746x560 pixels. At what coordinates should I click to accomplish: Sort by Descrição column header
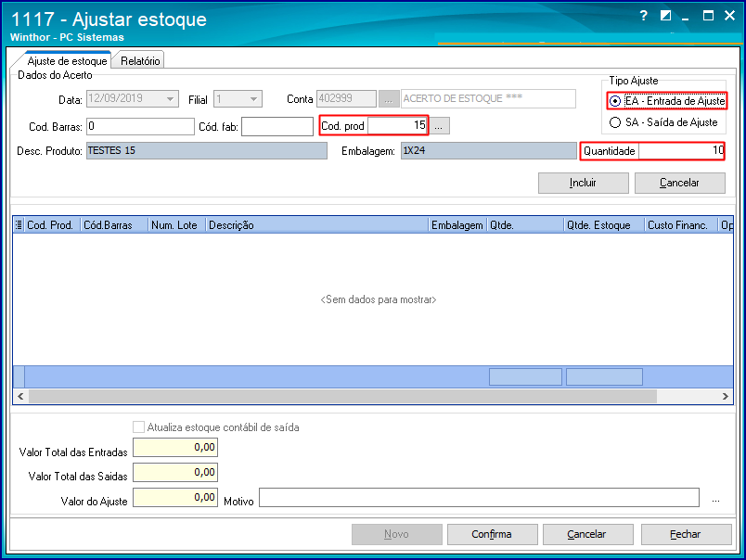click(x=317, y=225)
